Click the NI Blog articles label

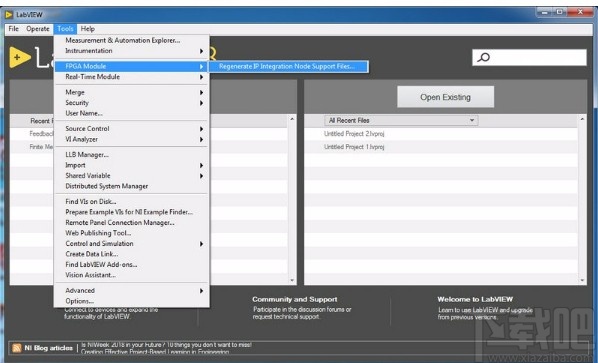point(48,348)
